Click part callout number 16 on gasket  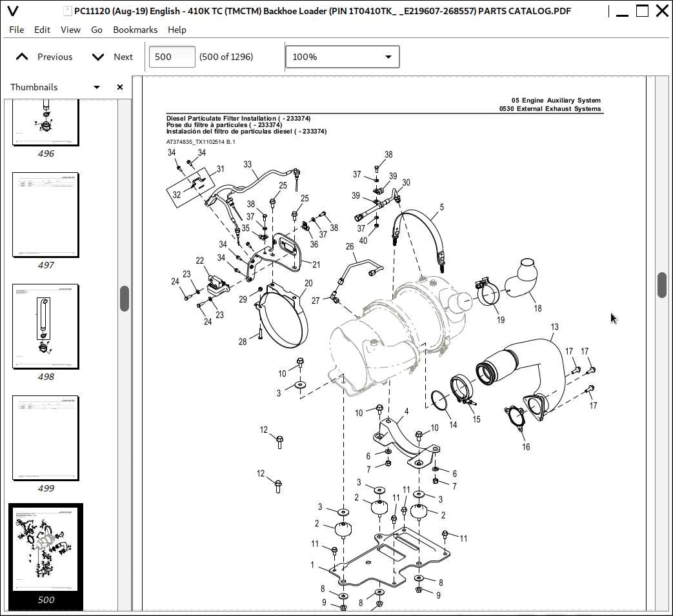coord(526,447)
